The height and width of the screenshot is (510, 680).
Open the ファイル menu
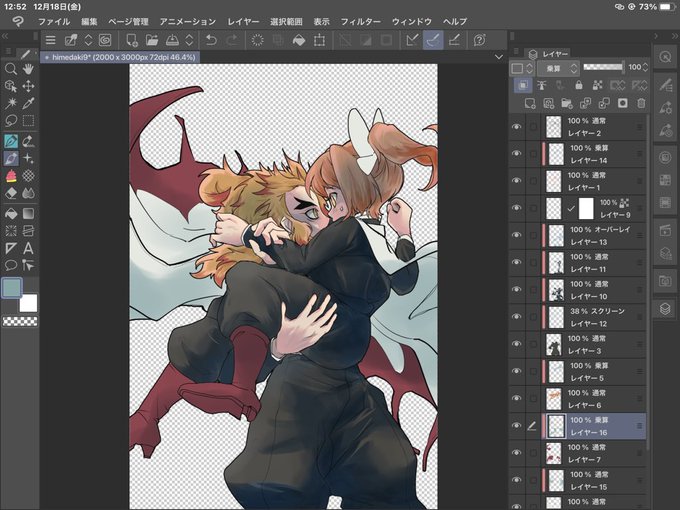[x=54, y=22]
